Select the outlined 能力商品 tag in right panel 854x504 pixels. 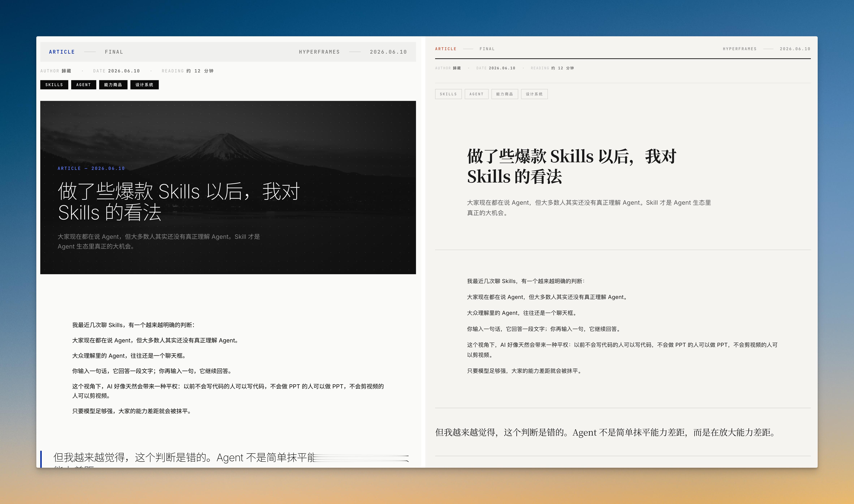(505, 94)
